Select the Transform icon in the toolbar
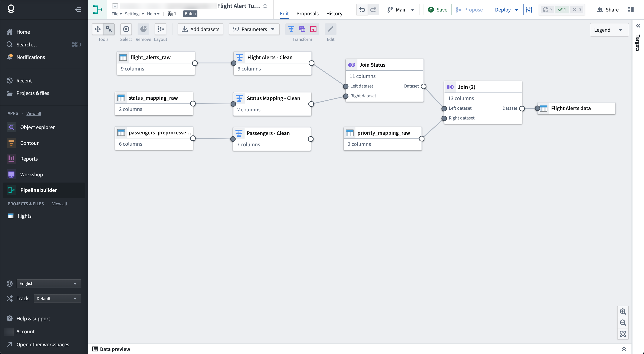 [x=291, y=29]
